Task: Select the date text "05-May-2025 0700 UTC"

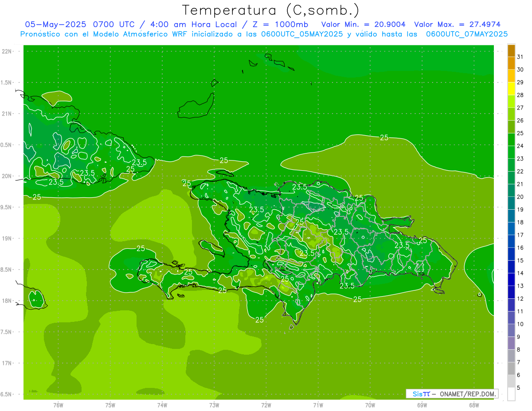Action: point(79,24)
